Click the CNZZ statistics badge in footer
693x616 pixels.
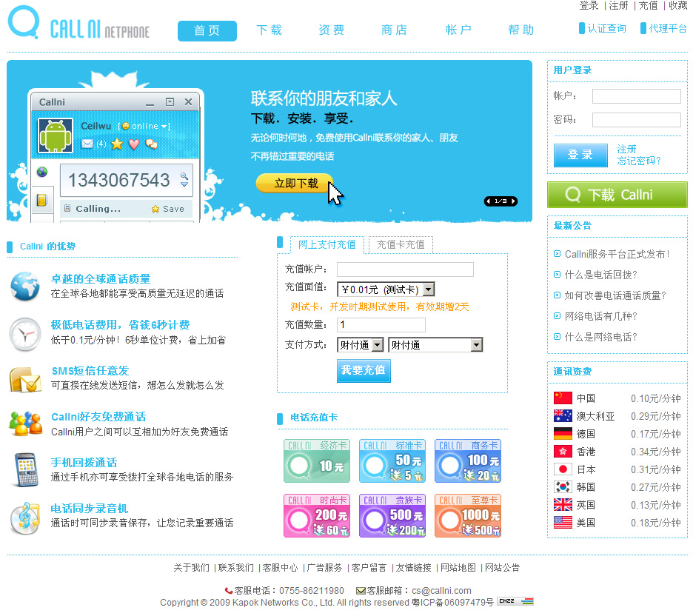click(x=515, y=601)
